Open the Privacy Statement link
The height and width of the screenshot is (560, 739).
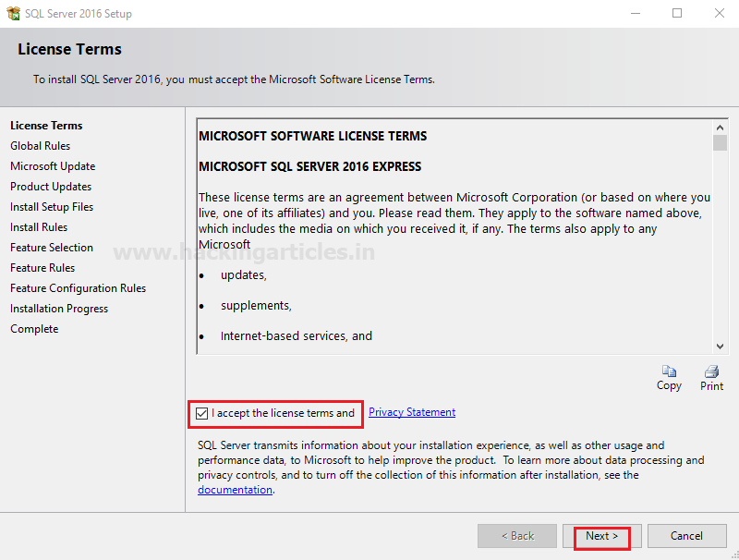coord(412,412)
